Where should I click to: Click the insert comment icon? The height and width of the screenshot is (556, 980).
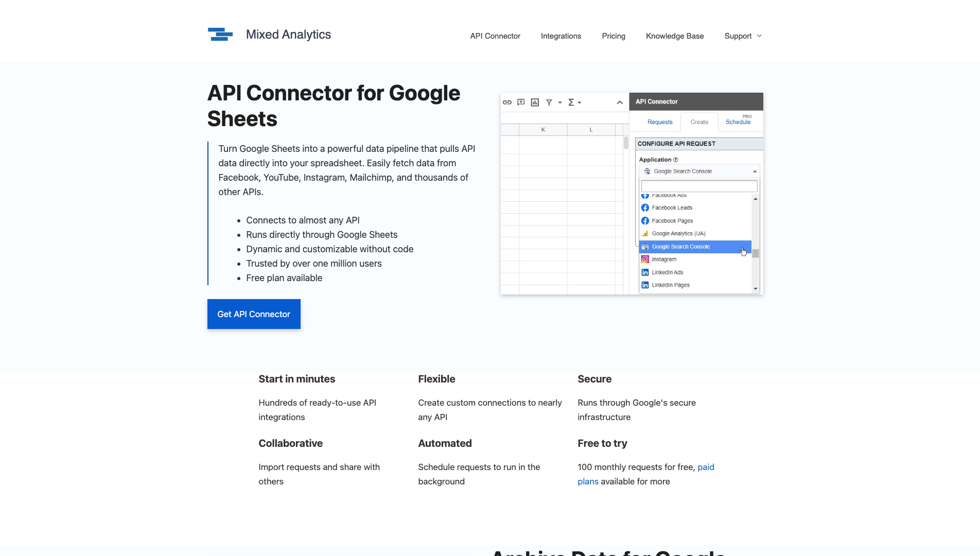tap(521, 102)
